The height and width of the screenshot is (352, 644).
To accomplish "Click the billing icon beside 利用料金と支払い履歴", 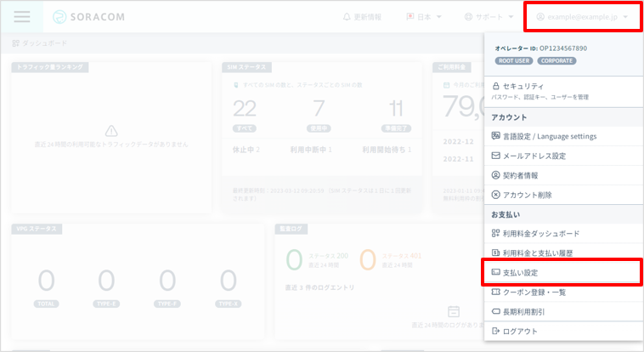I will [x=495, y=253].
